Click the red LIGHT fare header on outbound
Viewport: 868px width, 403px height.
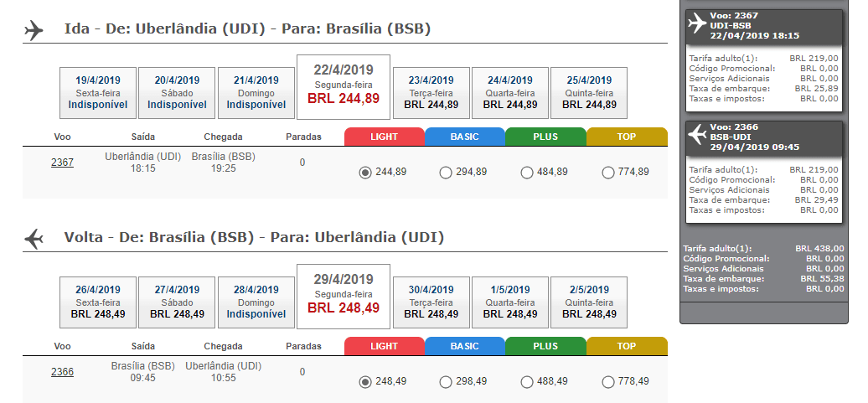385,137
